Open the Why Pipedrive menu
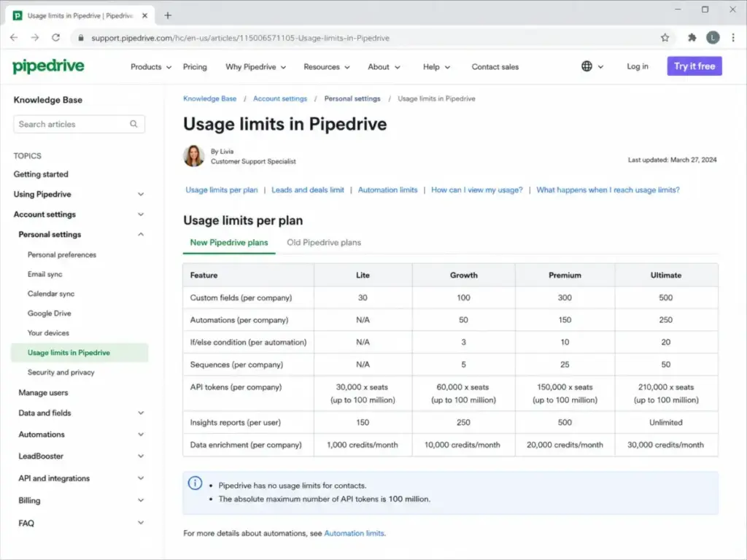 256,66
